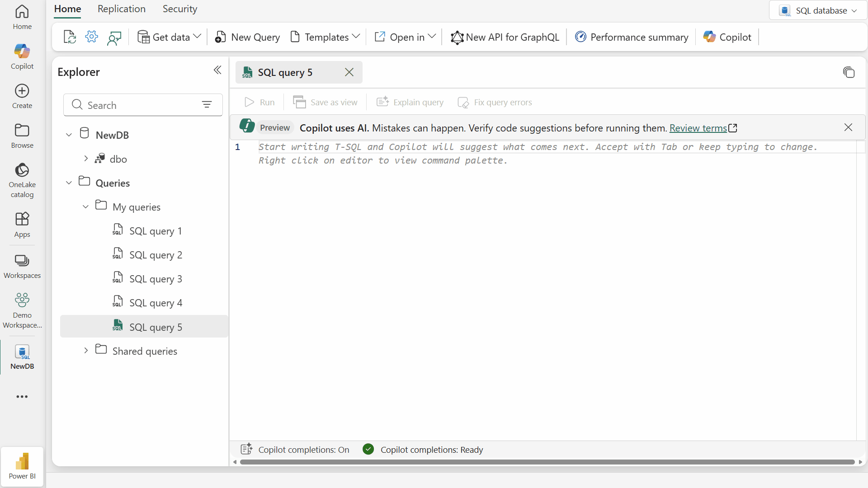
Task: Open Copilot from the left navigation
Action: [x=22, y=55]
